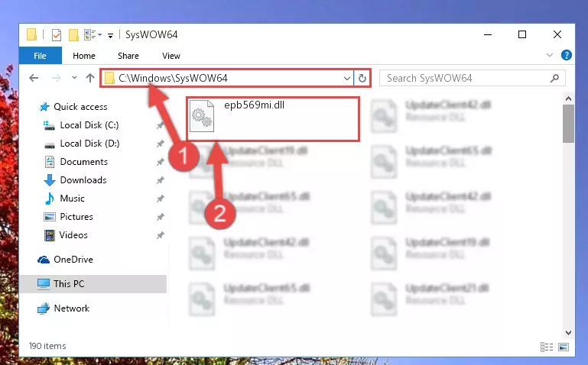
Task: Open the File menu tab
Action: click(x=40, y=56)
